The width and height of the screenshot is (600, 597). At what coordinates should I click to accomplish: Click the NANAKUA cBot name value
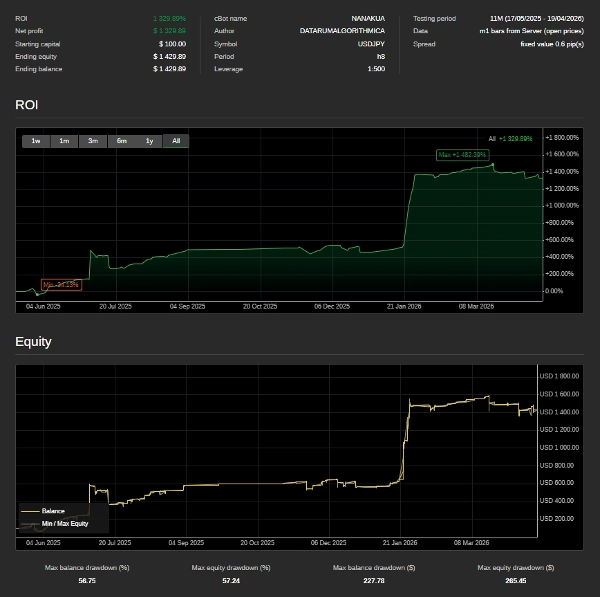pyautogui.click(x=368, y=18)
